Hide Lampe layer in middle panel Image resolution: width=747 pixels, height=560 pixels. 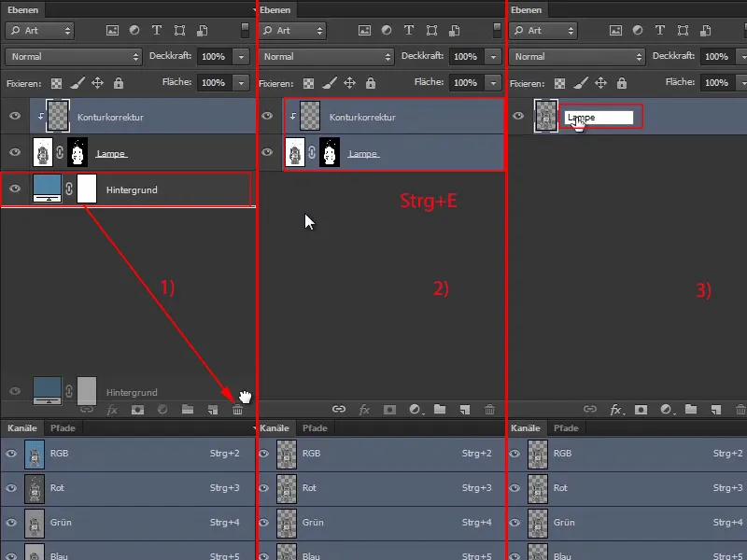point(267,152)
